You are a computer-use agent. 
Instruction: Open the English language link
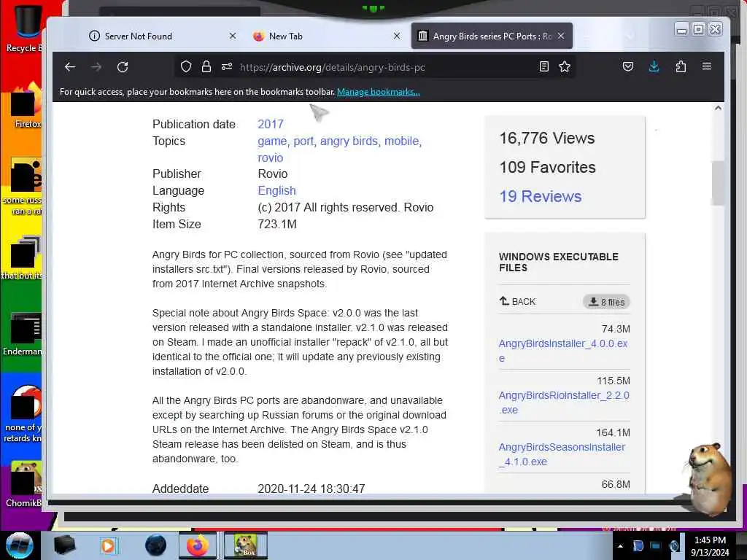click(x=276, y=190)
